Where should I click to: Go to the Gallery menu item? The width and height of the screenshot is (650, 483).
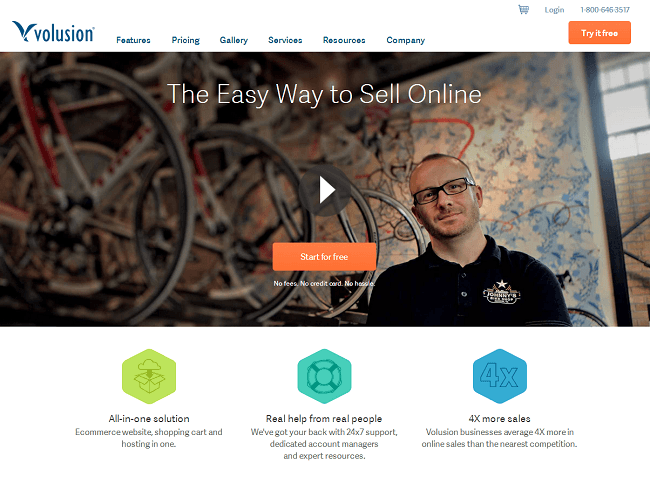234,40
